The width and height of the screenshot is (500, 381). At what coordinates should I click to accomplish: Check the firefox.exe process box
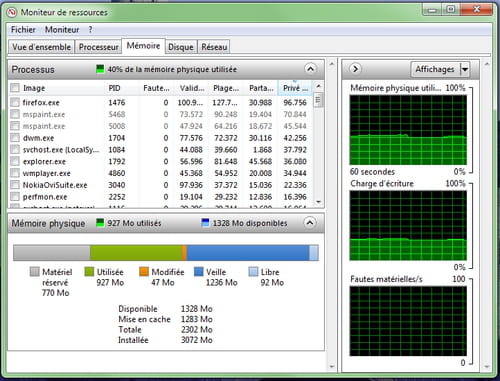click(15, 102)
